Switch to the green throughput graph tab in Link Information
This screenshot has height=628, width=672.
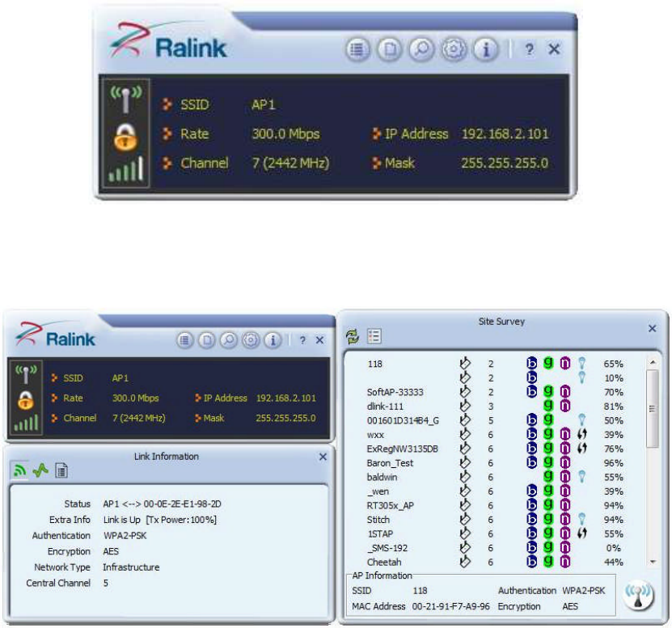point(40,470)
